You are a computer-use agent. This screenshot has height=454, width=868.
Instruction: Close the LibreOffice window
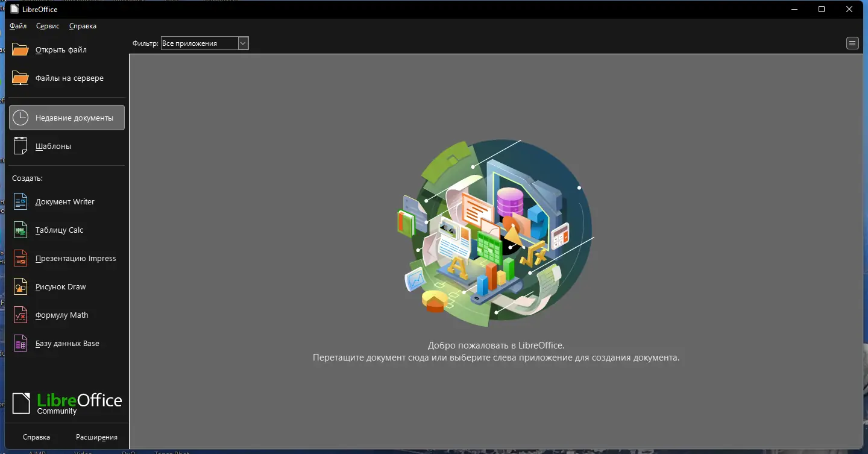click(849, 9)
